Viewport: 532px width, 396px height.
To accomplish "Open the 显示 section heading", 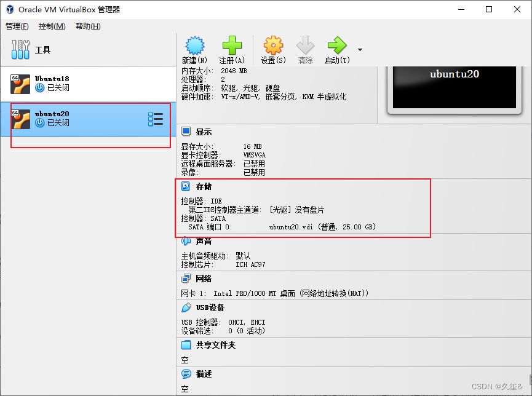I will [x=204, y=132].
